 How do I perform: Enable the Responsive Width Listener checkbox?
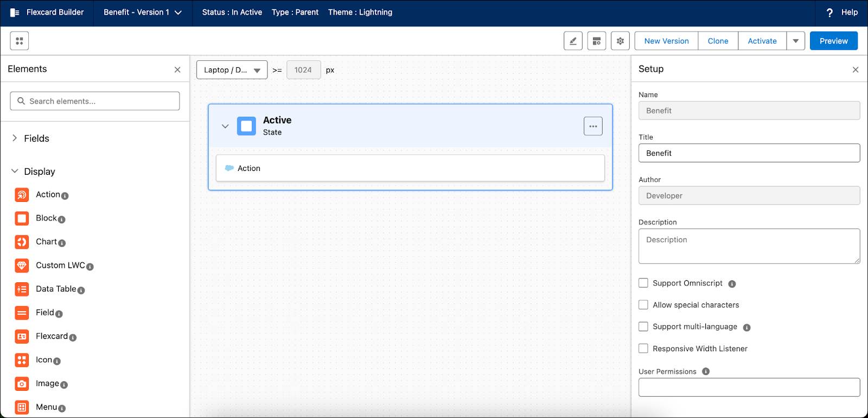click(643, 349)
